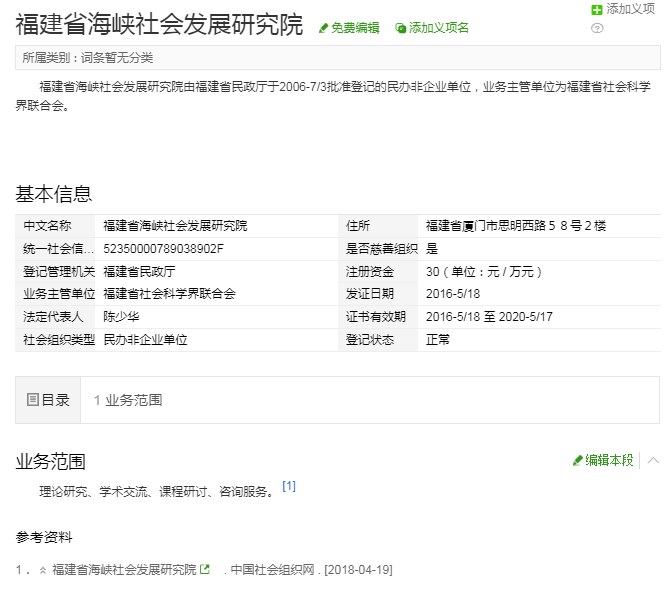Click the green plus icon beside 添加义项
Image resolution: width=669 pixels, height=595 pixels.
(x=597, y=9)
